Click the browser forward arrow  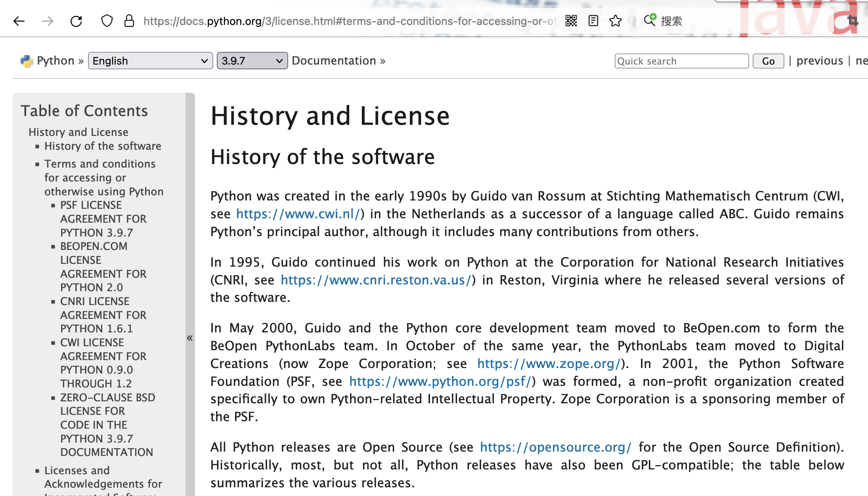tap(48, 21)
